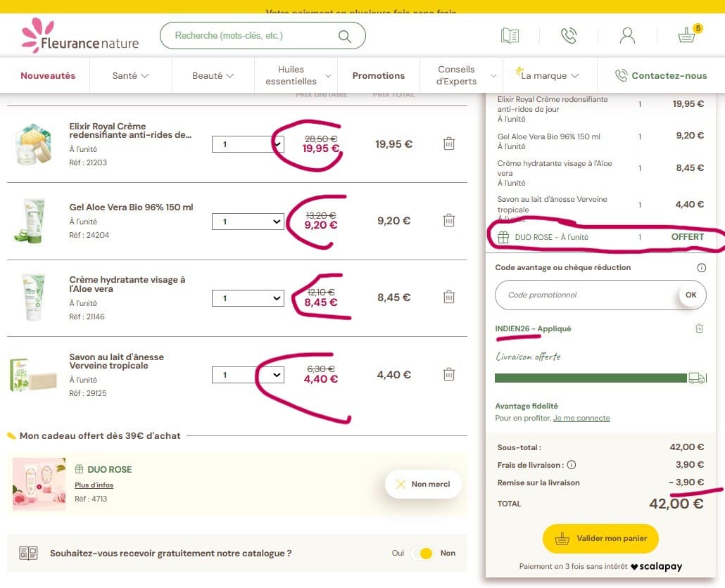This screenshot has height=588, width=725.
Task: Open quantity dropdown for Savon au lait d'ânesse
Action: point(248,375)
